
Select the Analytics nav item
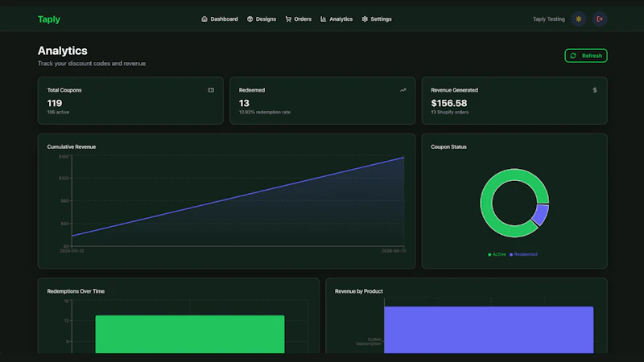click(336, 19)
